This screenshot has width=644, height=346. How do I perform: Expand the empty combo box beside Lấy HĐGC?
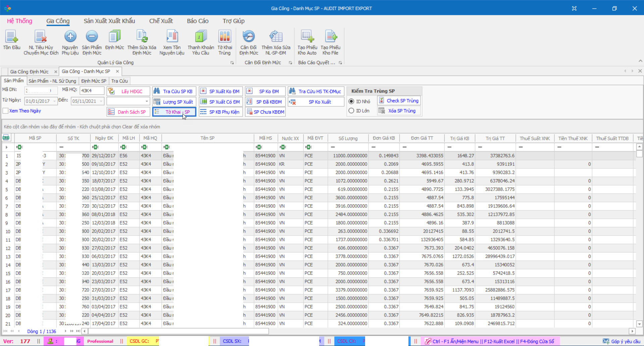[147, 101]
